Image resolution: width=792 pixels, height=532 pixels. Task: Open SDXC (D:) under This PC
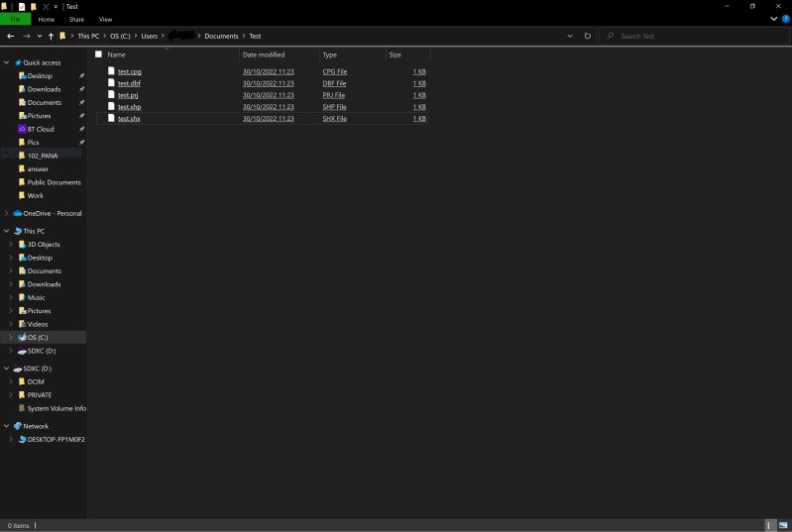click(42, 351)
